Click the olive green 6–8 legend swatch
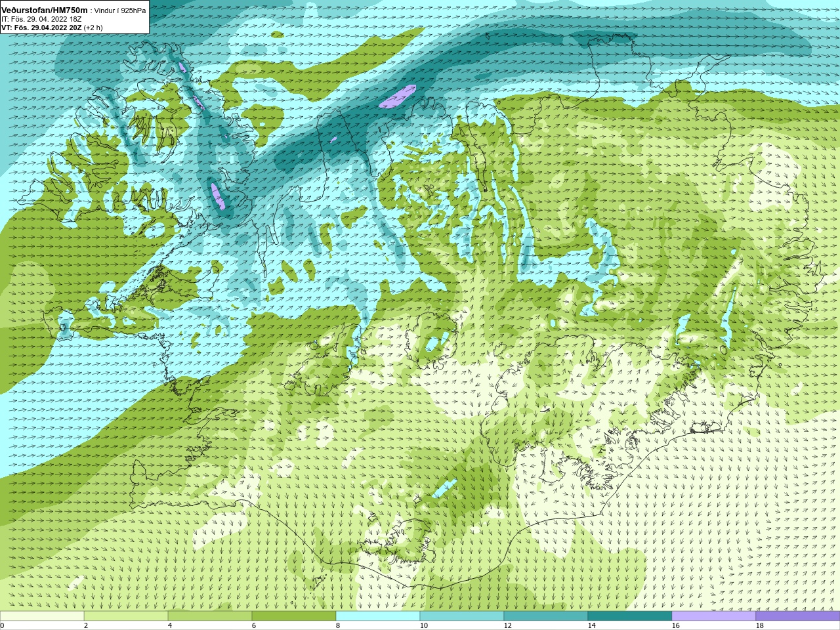 (x=294, y=616)
